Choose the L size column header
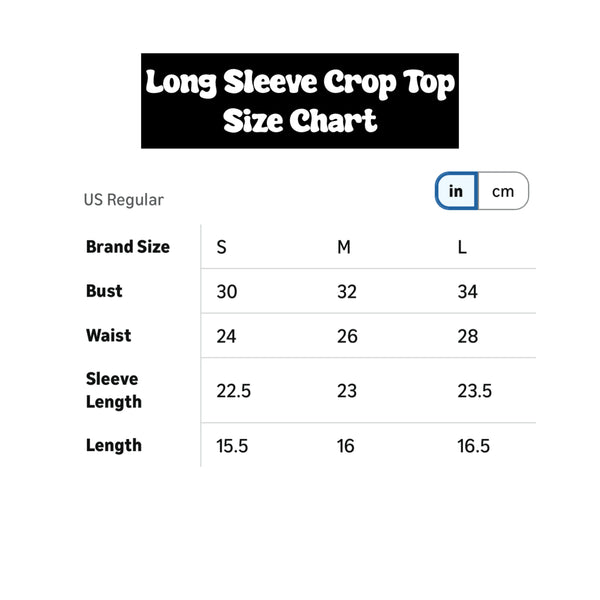This screenshot has width=600, height=600. pyautogui.click(x=462, y=248)
